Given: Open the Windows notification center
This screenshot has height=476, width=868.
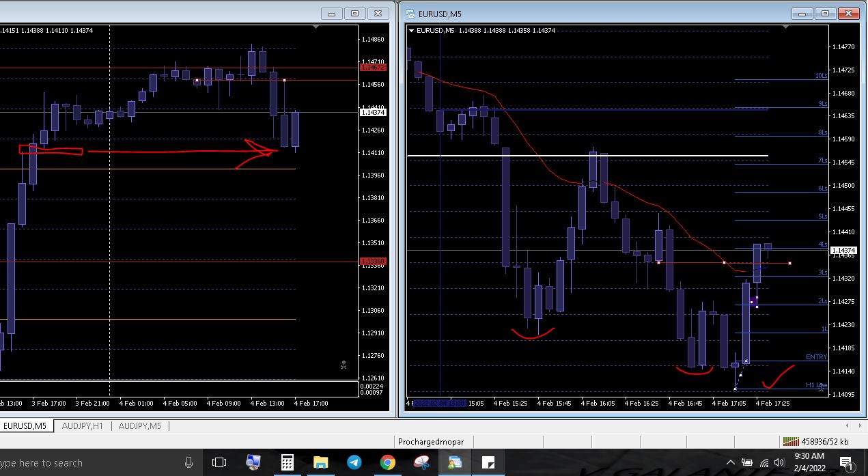Looking at the screenshot, I should click(x=845, y=463).
